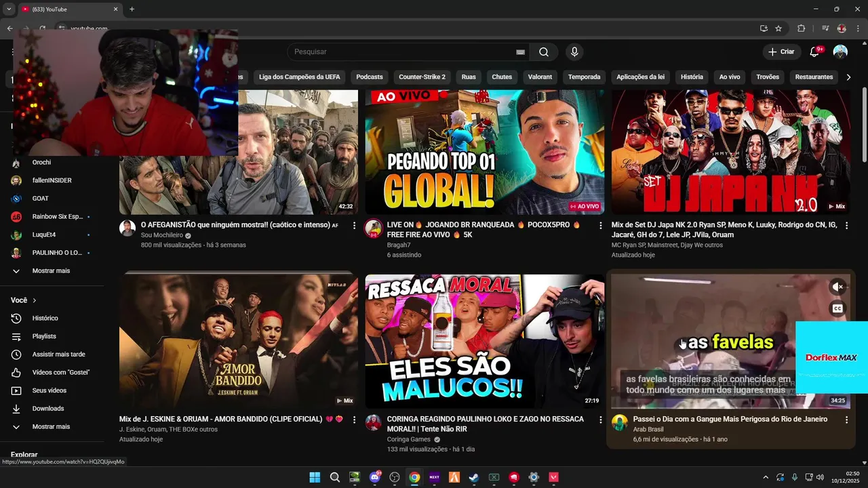Open the ELES SÃO MALUCOS thumbnail
Viewport: 868px width, 488px height.
(485, 342)
